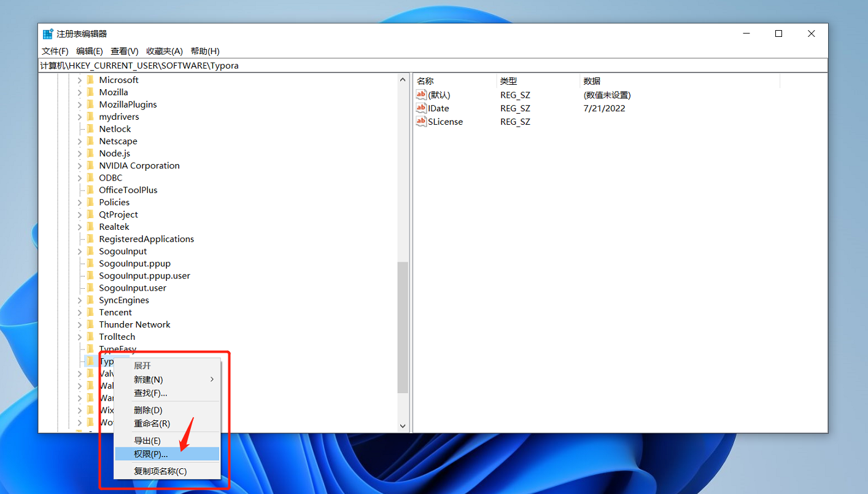Screen dimensions: 868x494
Task: Select the (数值未设置) data cell
Action: pyautogui.click(x=607, y=95)
